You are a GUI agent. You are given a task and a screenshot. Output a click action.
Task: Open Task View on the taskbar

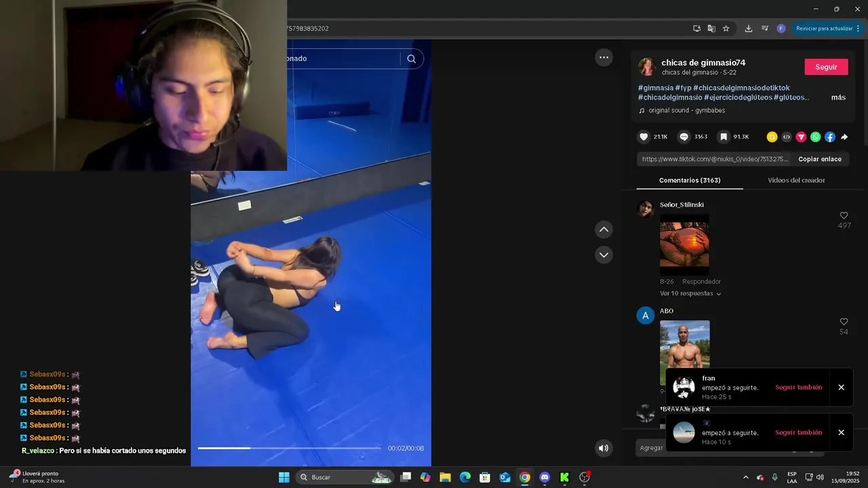(406, 477)
